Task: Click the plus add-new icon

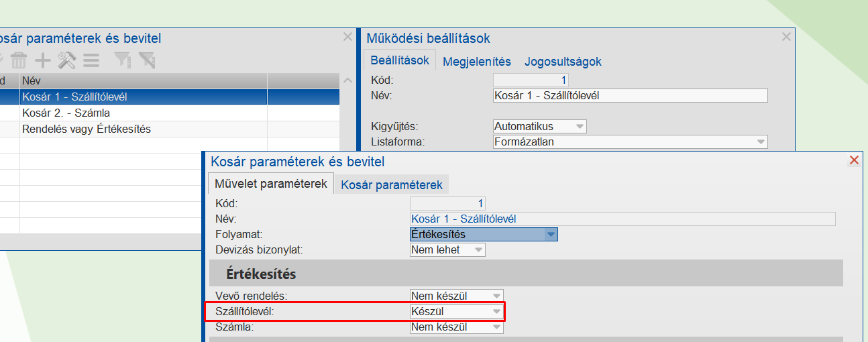Action: [43, 61]
